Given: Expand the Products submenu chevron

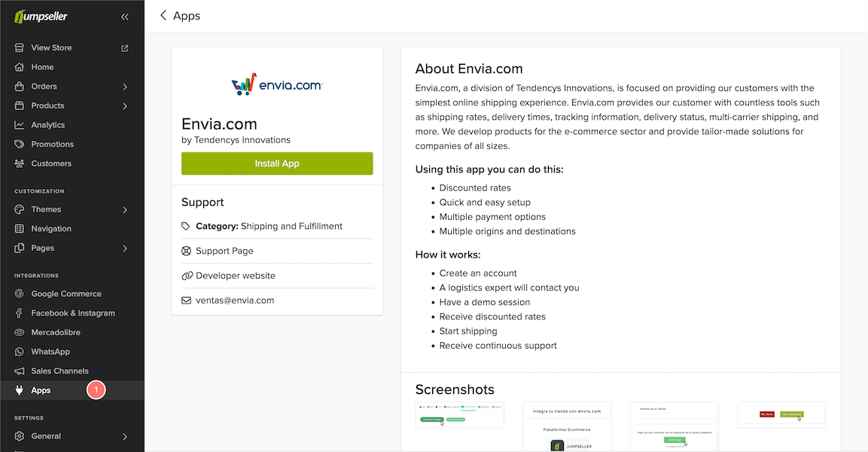Looking at the screenshot, I should coord(125,106).
